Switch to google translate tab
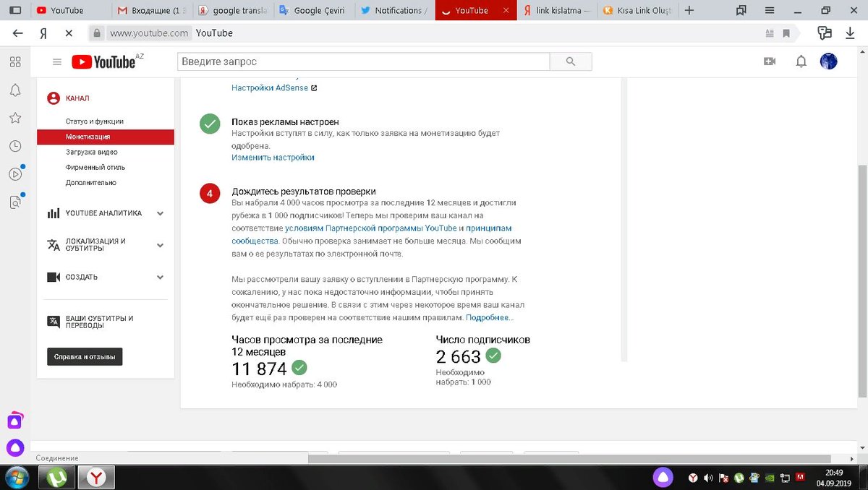 (232, 10)
